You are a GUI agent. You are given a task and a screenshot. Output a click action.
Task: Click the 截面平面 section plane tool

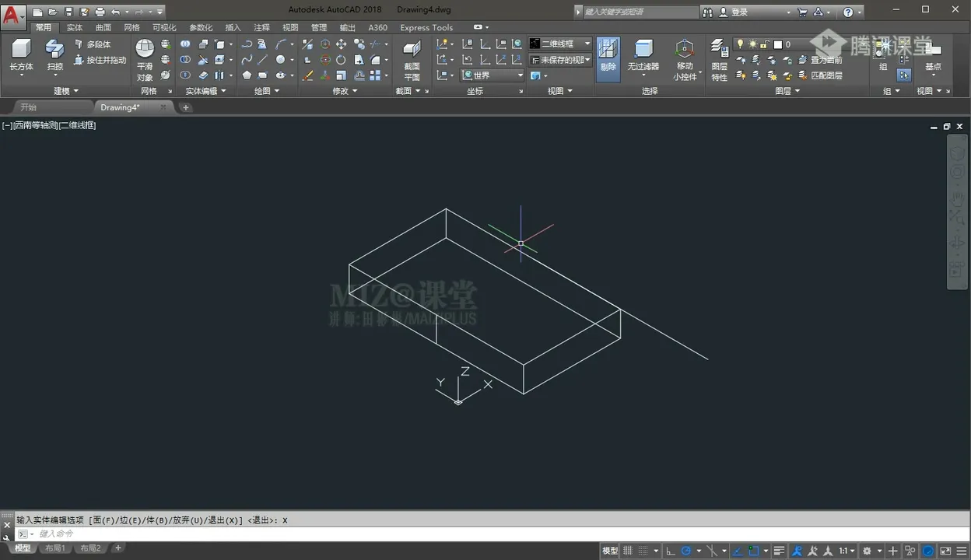tap(412, 60)
